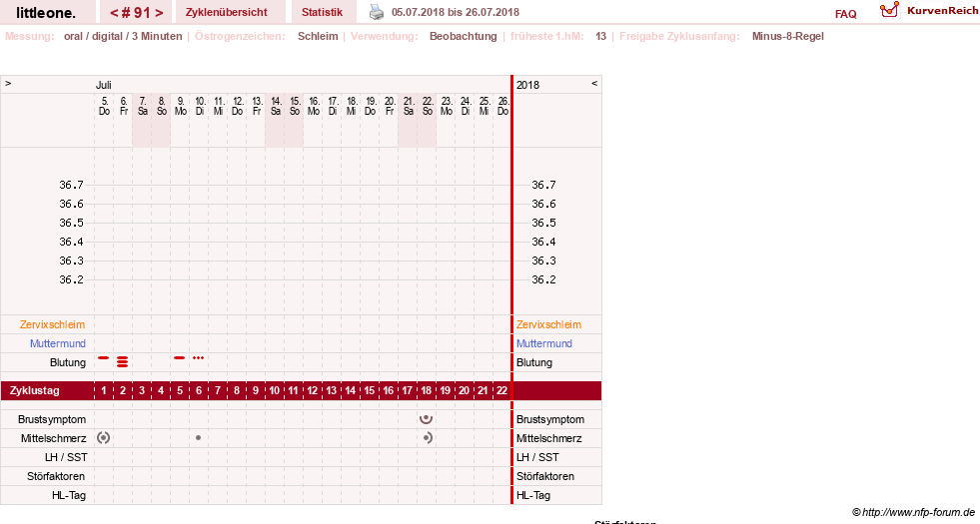Viewport: 980px width, 524px height.
Task: Open the nfp-forum.de copyright link
Action: coord(913,512)
